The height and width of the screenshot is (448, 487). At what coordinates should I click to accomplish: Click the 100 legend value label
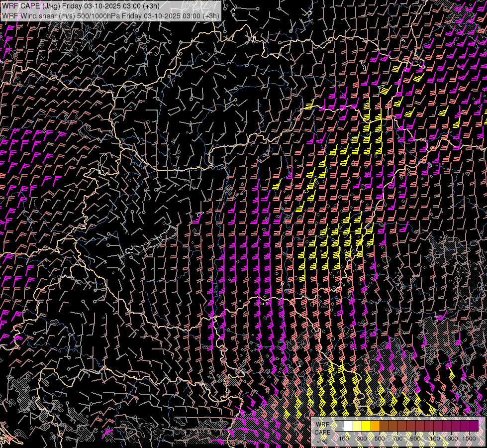click(x=344, y=439)
